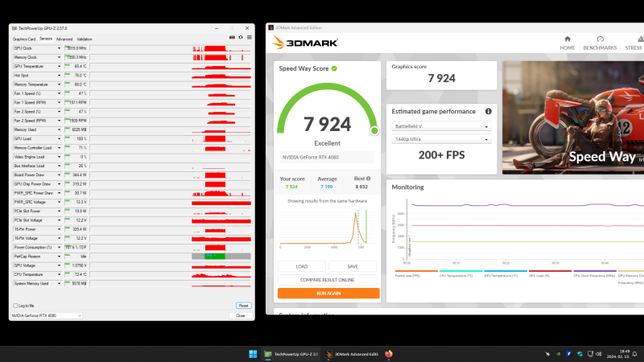The image size is (644, 362).
Task: Click the Average score value 7 190
Action: coord(327,187)
